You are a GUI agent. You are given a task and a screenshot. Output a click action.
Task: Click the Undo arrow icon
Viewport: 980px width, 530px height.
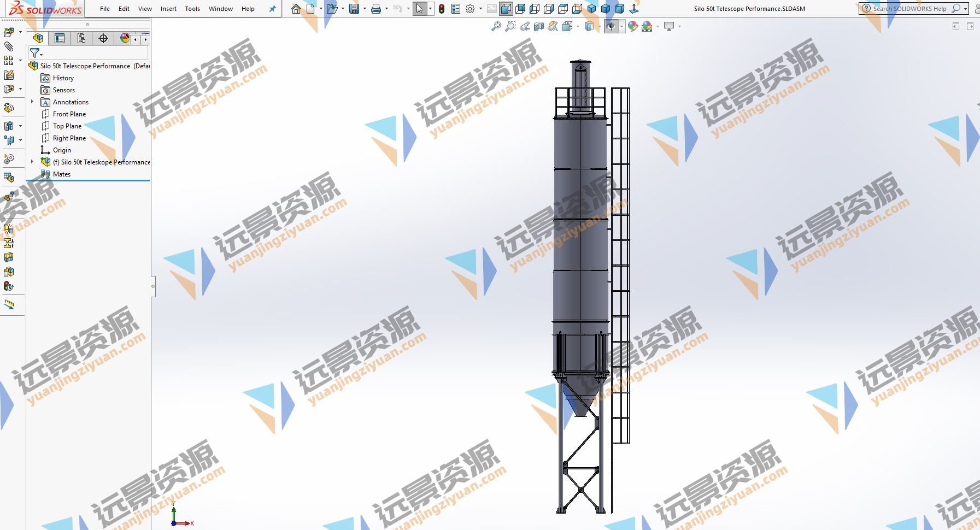[x=398, y=9]
